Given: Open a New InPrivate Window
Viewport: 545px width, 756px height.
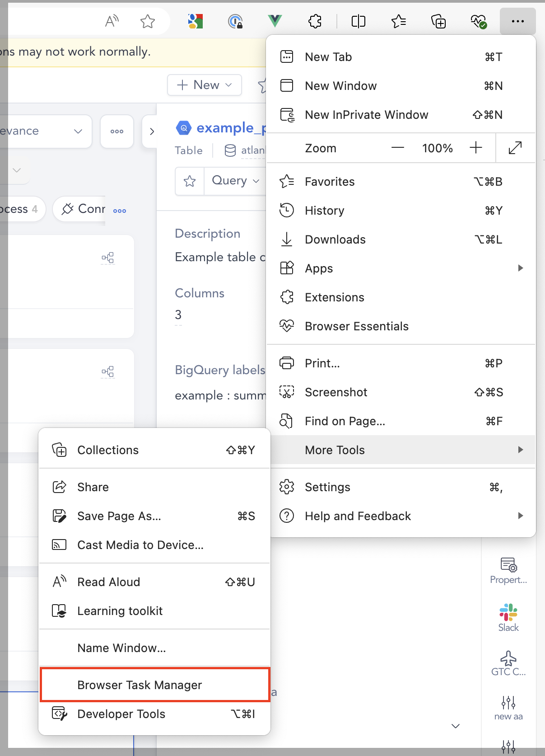Looking at the screenshot, I should [401, 115].
